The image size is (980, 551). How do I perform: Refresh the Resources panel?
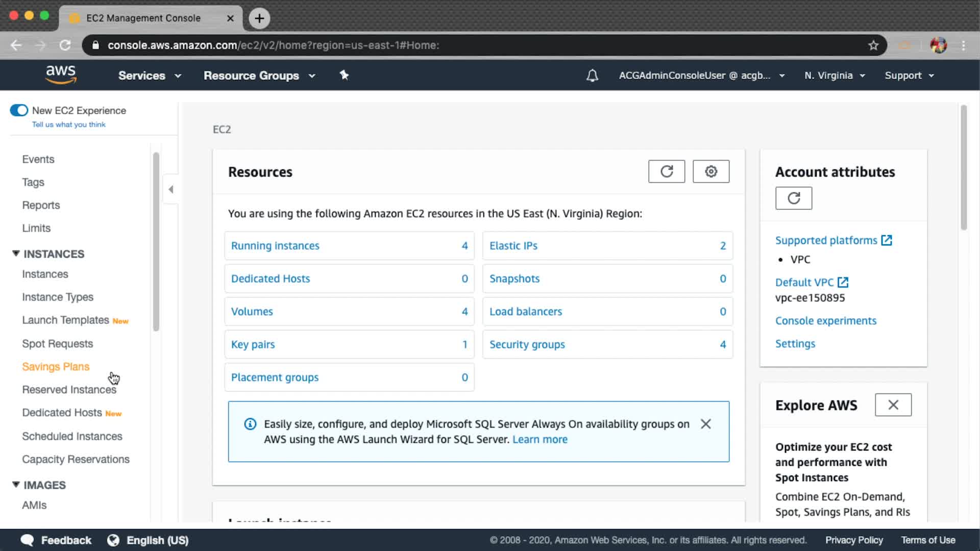666,171
